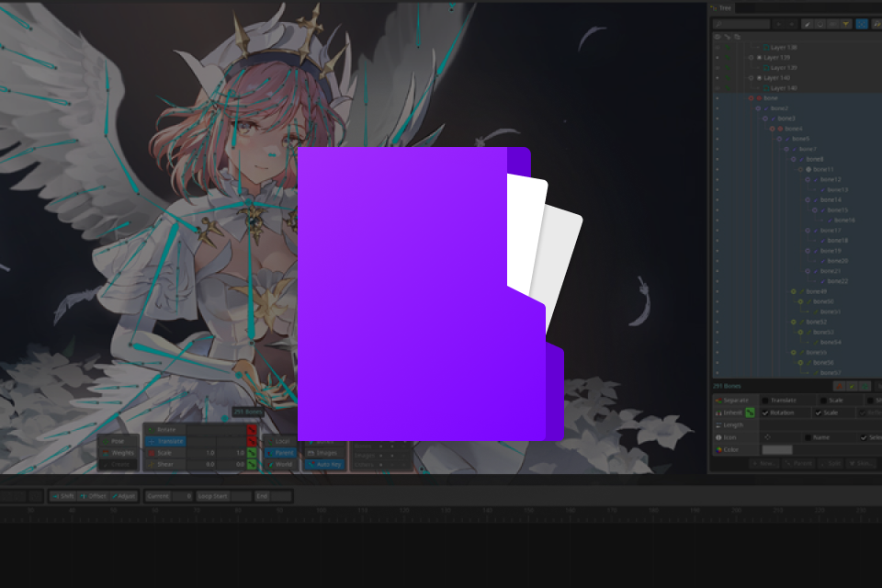The height and width of the screenshot is (588, 882).
Task: Collapse the bone49 node
Action: 793,291
